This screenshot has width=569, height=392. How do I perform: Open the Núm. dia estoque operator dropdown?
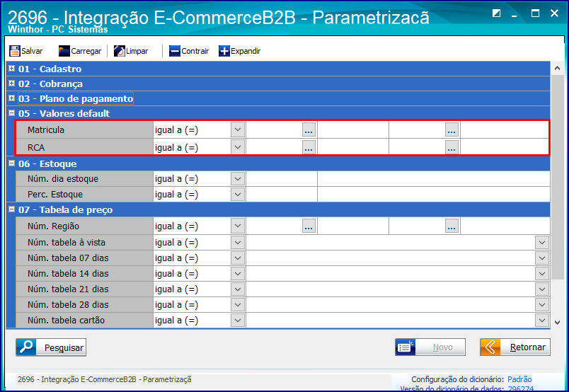pos(238,178)
